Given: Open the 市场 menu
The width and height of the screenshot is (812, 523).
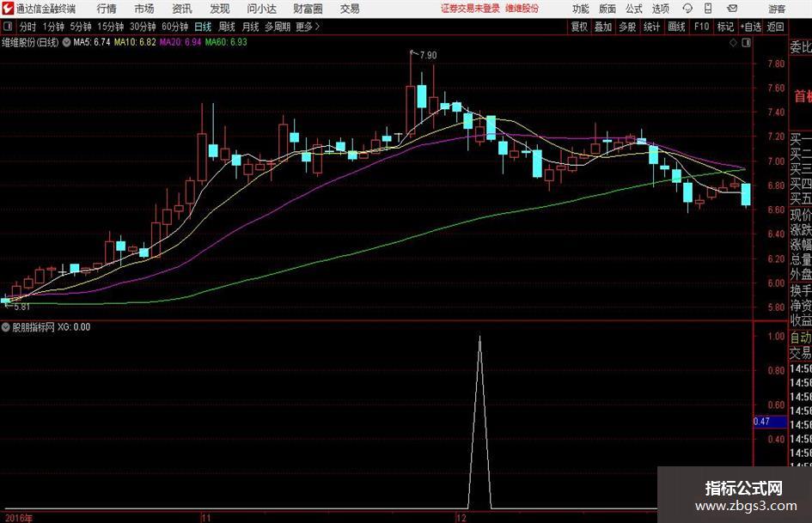Looking at the screenshot, I should (144, 9).
